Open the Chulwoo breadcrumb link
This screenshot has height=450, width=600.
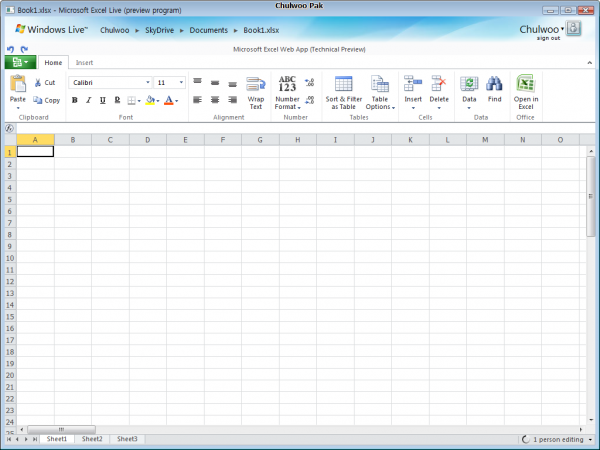(x=114, y=30)
